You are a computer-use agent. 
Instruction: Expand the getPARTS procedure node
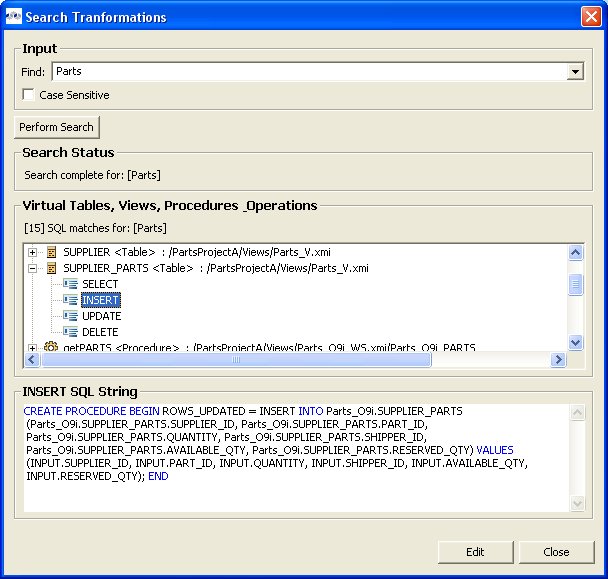[33, 348]
